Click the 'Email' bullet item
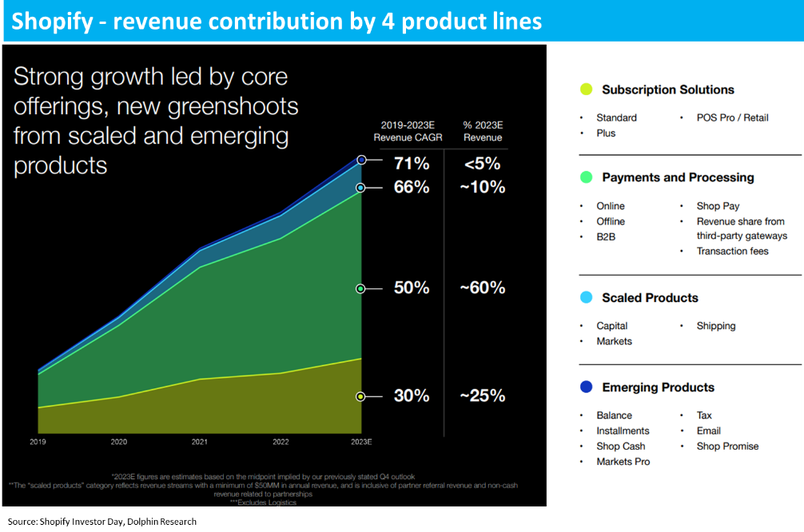 click(x=708, y=431)
